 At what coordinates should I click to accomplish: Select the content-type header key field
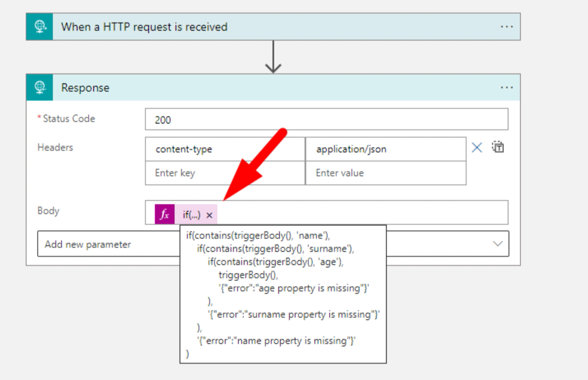point(225,149)
